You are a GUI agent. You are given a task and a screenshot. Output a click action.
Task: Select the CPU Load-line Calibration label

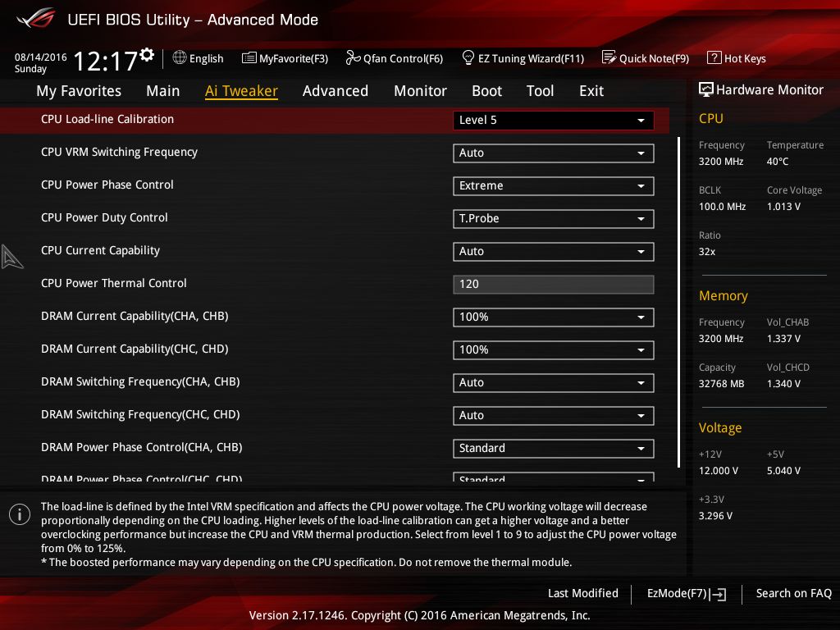107,120
